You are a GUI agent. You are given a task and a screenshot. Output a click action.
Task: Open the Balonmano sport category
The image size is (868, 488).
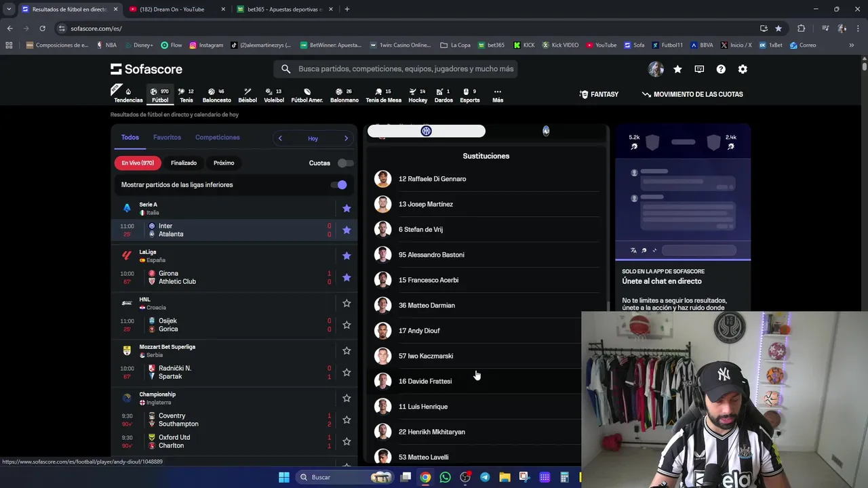[344, 95]
